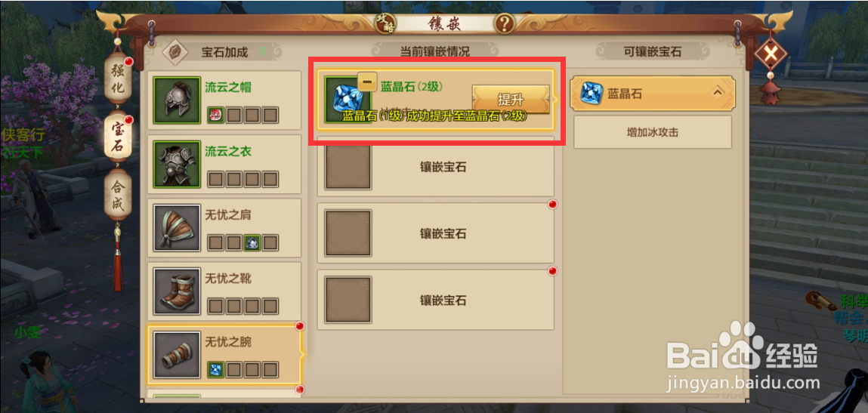868x413 pixels.
Task: Select the 流云之衣 armor icon
Action: [x=177, y=164]
